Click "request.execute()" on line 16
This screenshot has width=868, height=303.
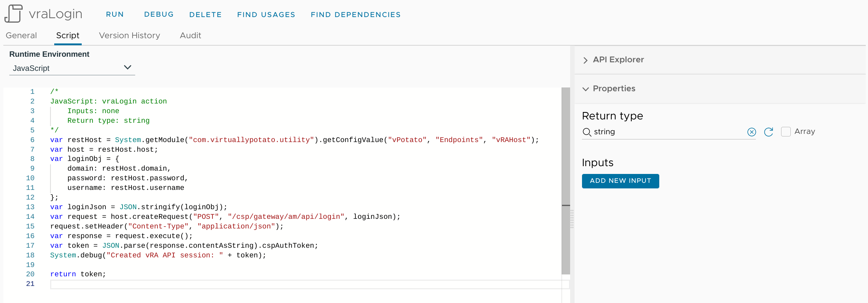coord(152,236)
